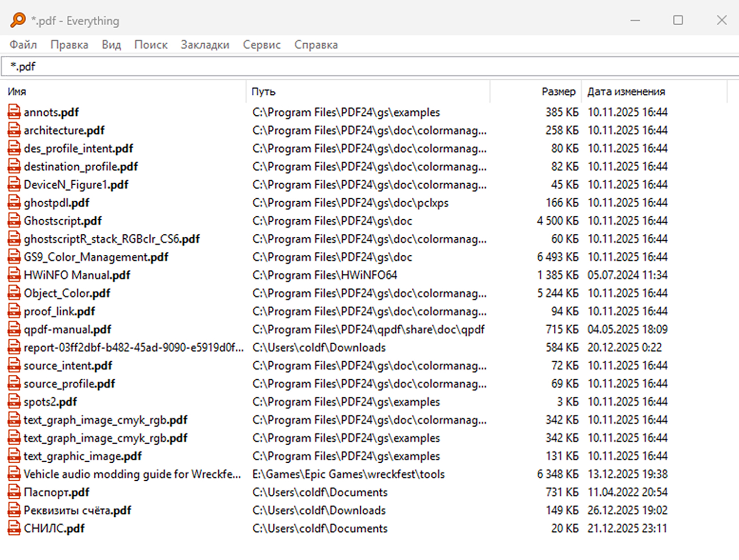Sort results by the Имя column header

(17, 92)
